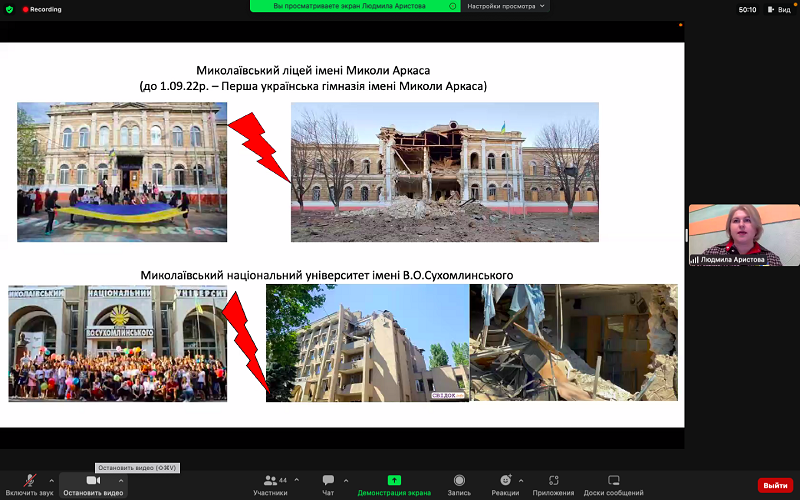
Task: Leave the meeting with Выйти
Action: click(775, 485)
